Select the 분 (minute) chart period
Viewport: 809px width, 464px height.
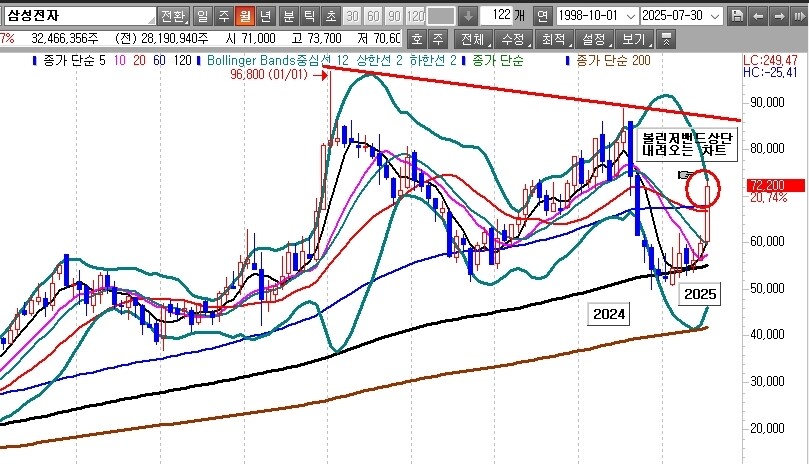coord(289,16)
